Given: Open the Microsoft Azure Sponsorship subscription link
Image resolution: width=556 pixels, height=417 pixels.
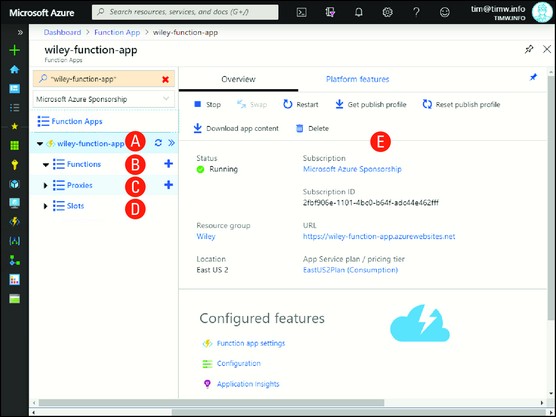Looking at the screenshot, I should (352, 169).
